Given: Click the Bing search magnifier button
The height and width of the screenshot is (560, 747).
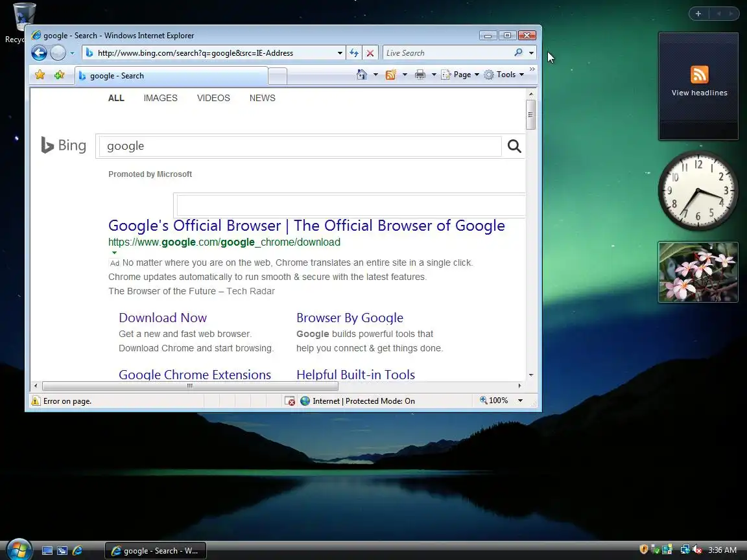Looking at the screenshot, I should [514, 146].
